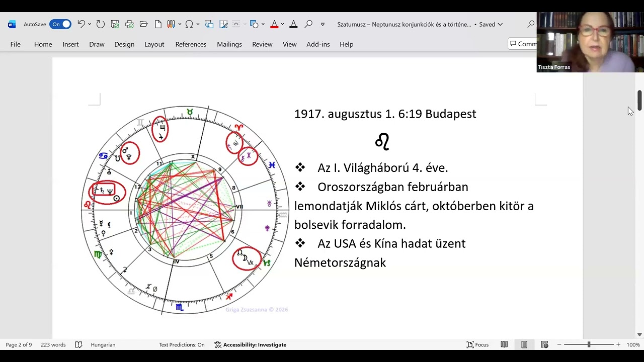Screen dimensions: 644x362
Task: Create a new blank document
Action: click(x=158, y=24)
